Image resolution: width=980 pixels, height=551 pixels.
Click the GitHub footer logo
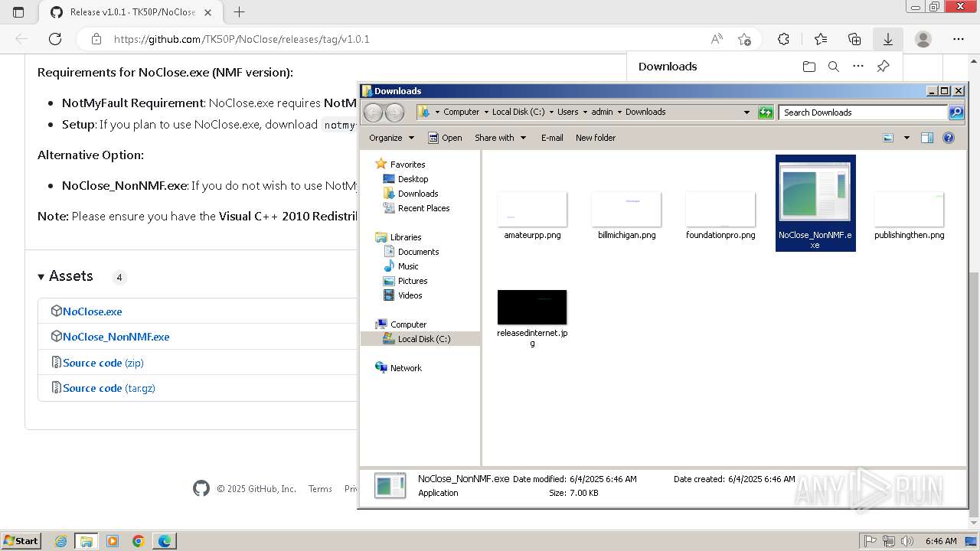[x=201, y=488]
